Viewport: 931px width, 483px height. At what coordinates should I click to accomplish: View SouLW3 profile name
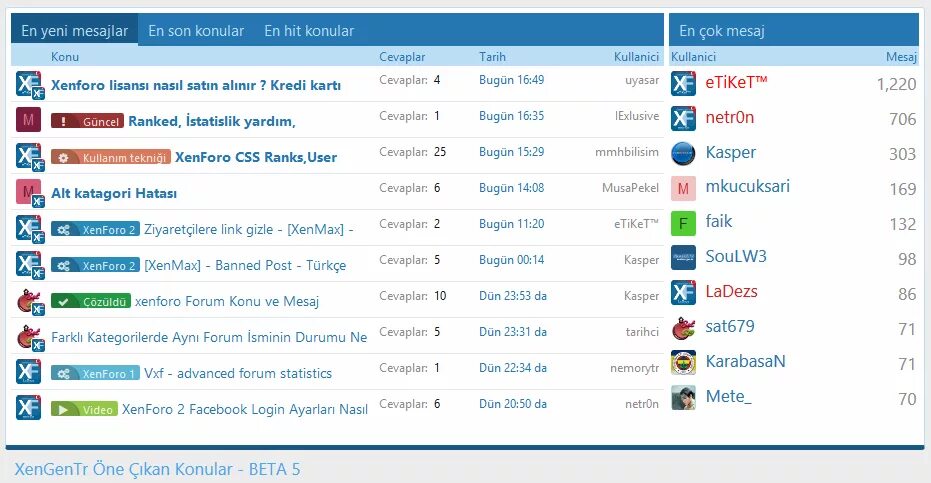click(x=736, y=256)
